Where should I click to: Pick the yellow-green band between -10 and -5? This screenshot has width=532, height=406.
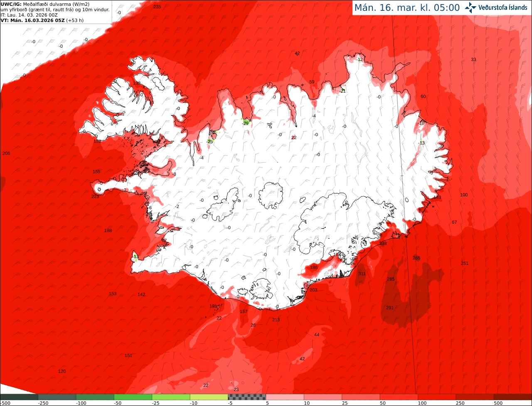(209, 397)
